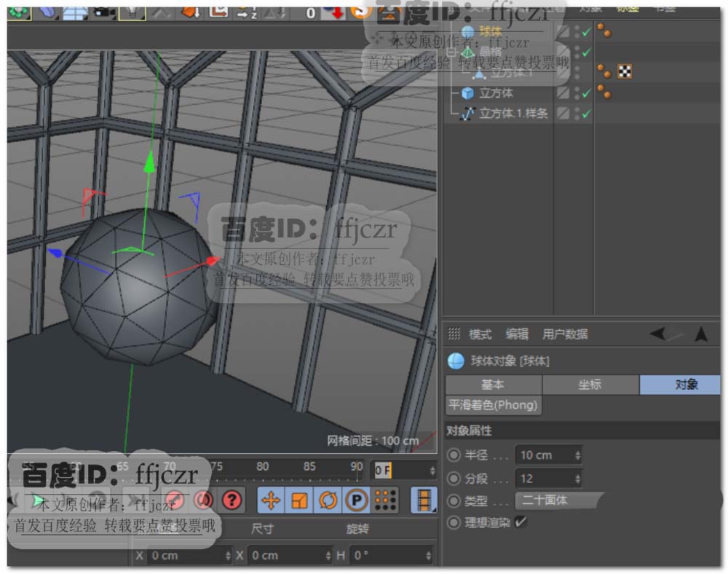Click the Phong tag dots on 立方体 row
Viewport: 728px width, 574px height.
coord(604,92)
